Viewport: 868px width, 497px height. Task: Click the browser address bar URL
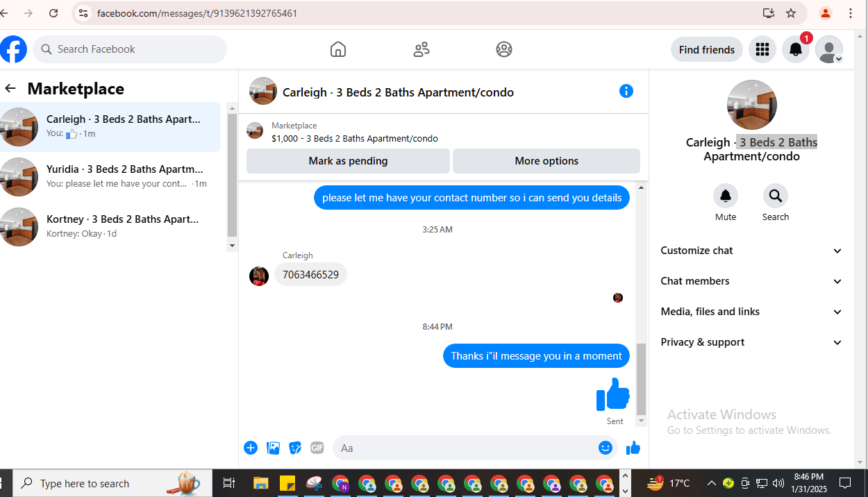pos(197,13)
